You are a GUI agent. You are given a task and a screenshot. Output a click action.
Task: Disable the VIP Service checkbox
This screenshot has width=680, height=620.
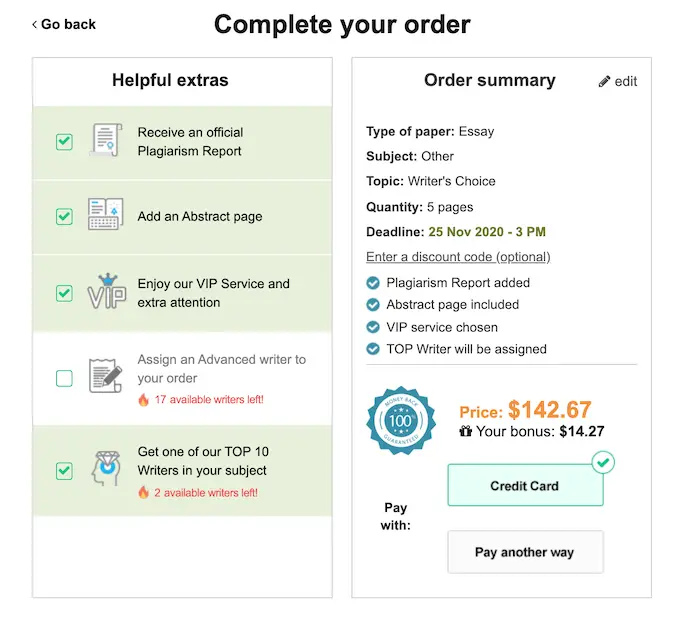pyautogui.click(x=64, y=293)
